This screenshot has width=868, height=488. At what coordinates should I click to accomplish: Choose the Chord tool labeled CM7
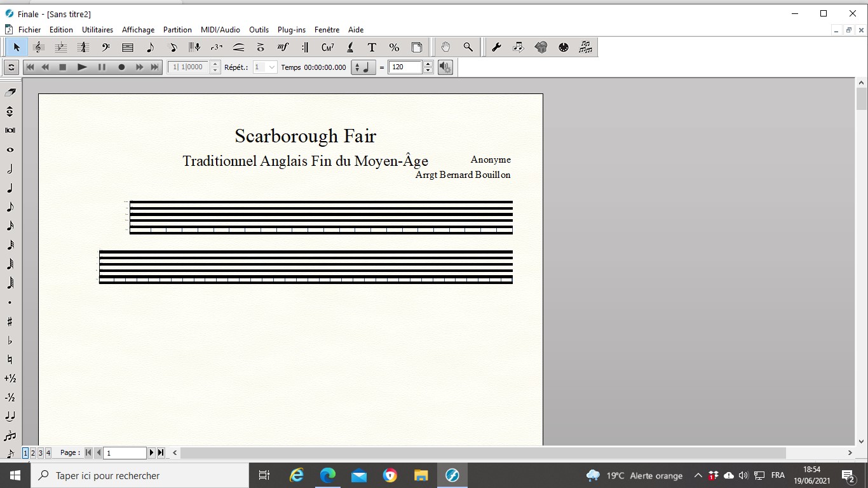327,47
